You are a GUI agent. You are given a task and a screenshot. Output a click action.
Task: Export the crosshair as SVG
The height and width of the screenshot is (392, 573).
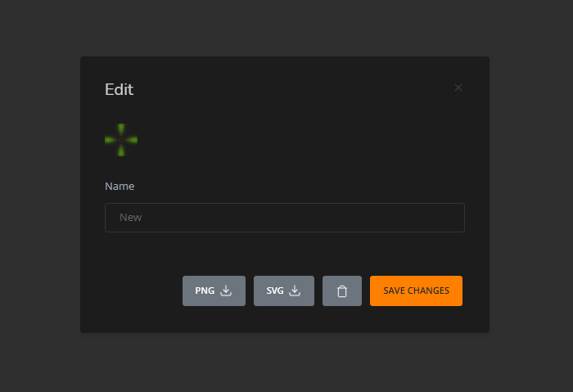click(x=283, y=291)
